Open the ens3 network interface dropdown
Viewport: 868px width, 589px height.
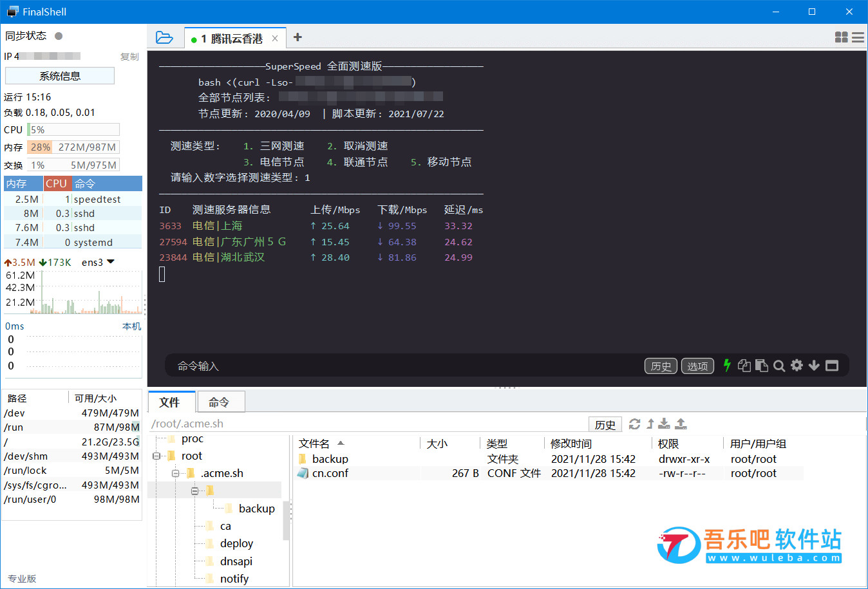111,262
